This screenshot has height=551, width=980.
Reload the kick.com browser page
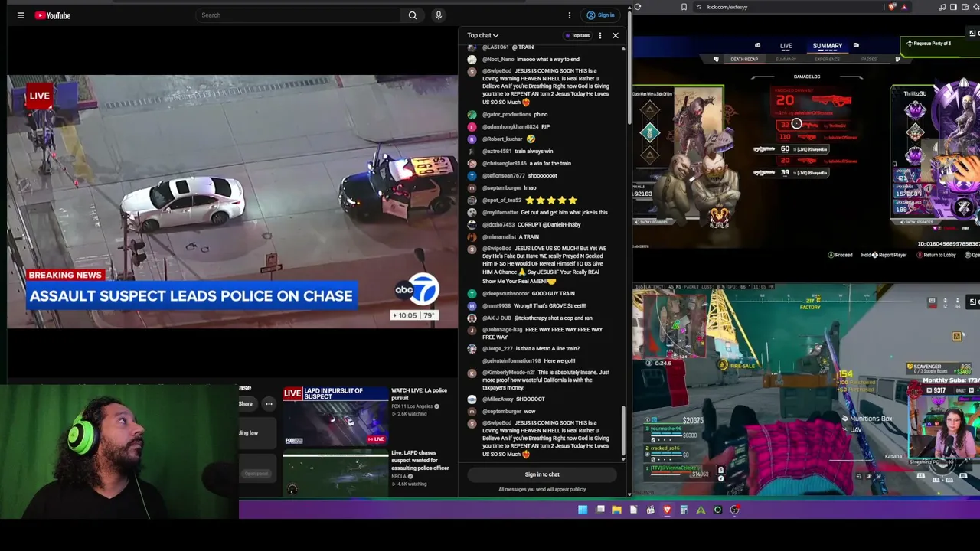pos(638,7)
